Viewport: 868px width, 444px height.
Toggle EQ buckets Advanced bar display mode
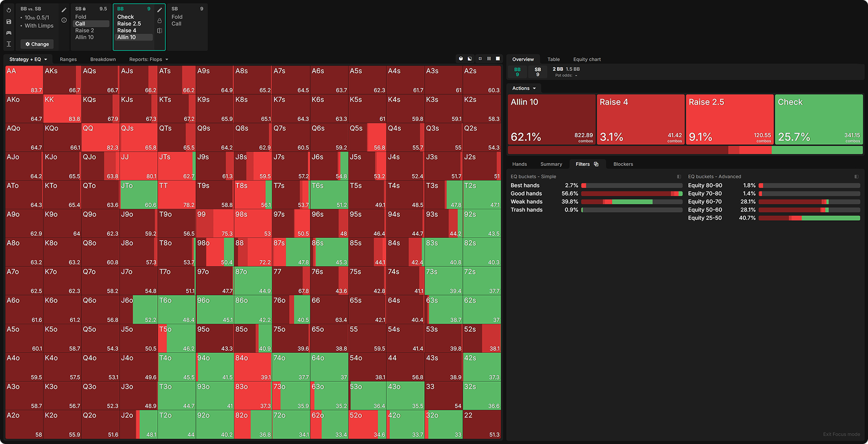click(x=856, y=177)
